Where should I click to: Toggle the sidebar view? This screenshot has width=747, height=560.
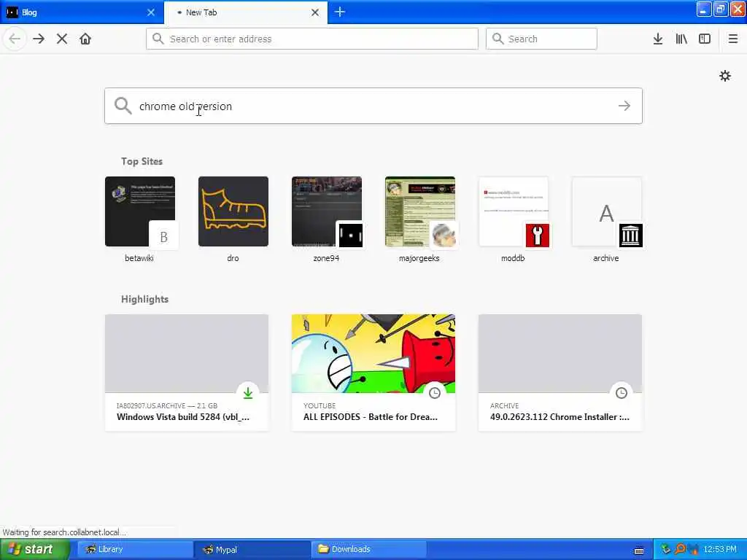[705, 39]
